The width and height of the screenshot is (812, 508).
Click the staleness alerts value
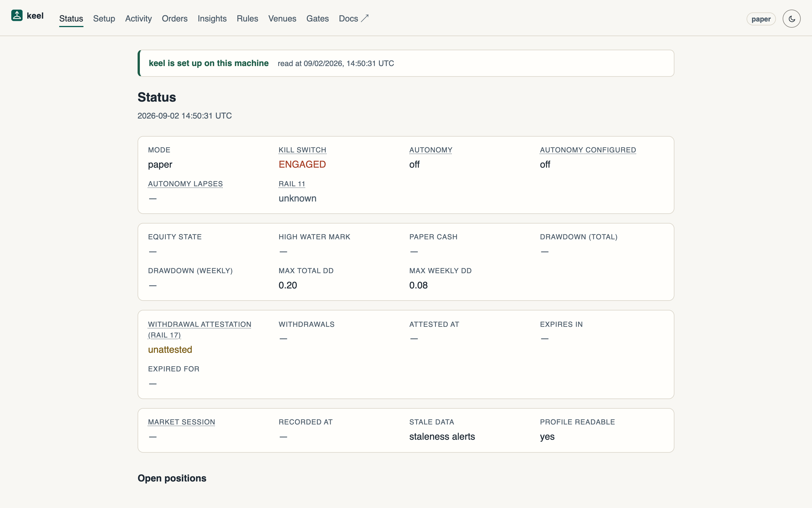442,436
